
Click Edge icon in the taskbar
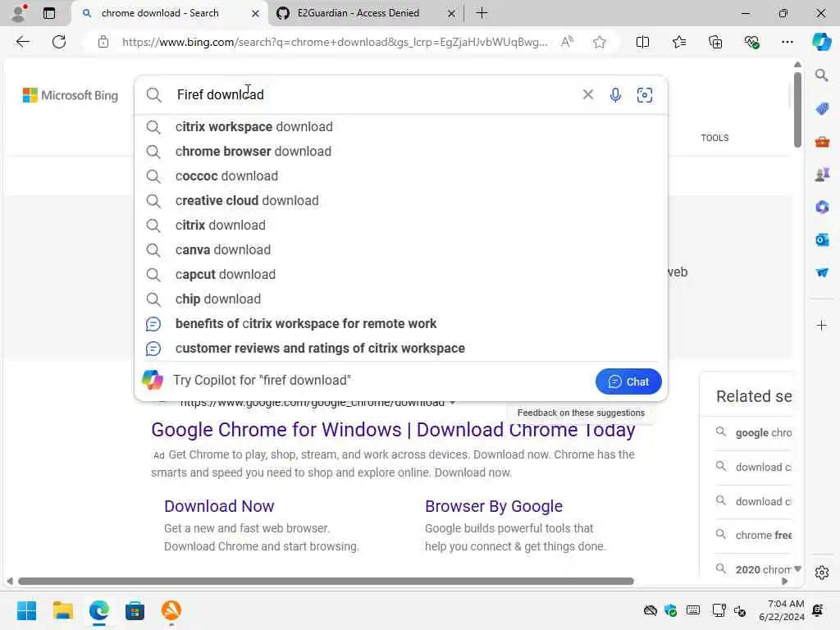(99, 610)
